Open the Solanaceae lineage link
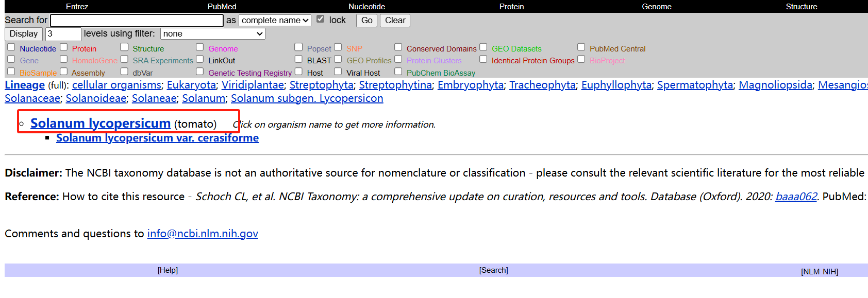Screen dimensions: 868x298 coord(32,98)
